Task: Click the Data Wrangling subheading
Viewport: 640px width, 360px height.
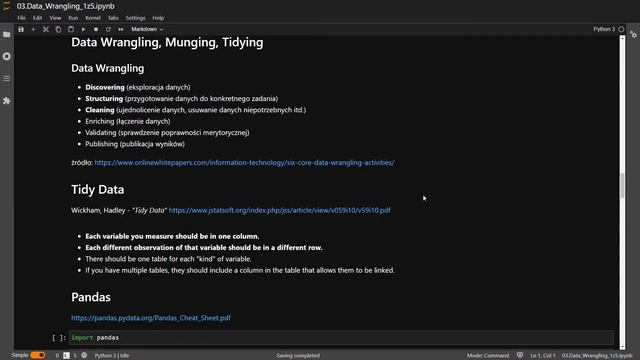Action: (107, 68)
